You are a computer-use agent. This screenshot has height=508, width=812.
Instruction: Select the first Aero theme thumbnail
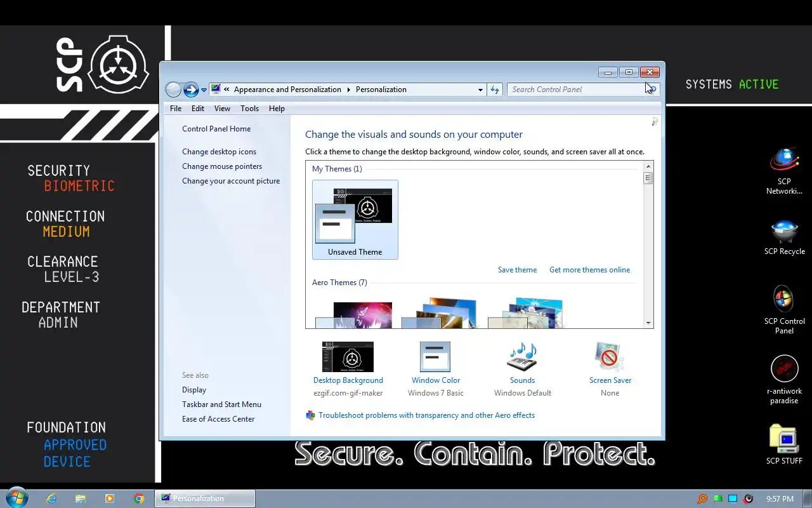point(353,316)
